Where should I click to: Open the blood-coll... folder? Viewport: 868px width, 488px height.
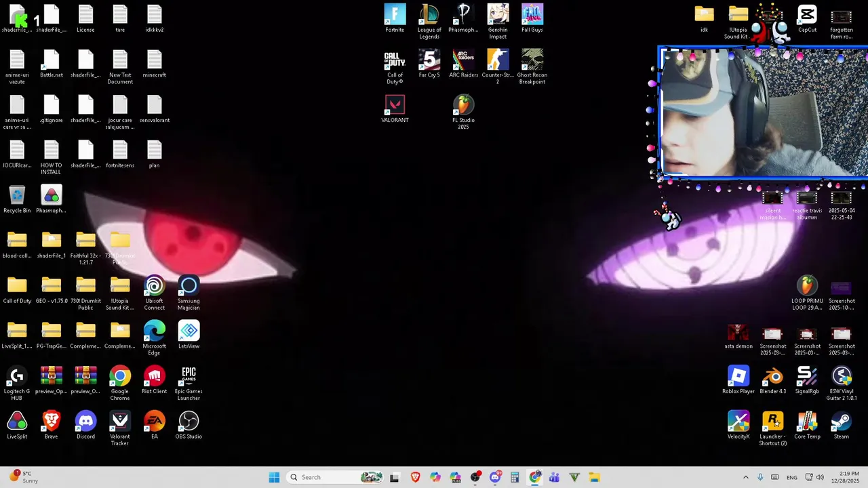point(17,244)
